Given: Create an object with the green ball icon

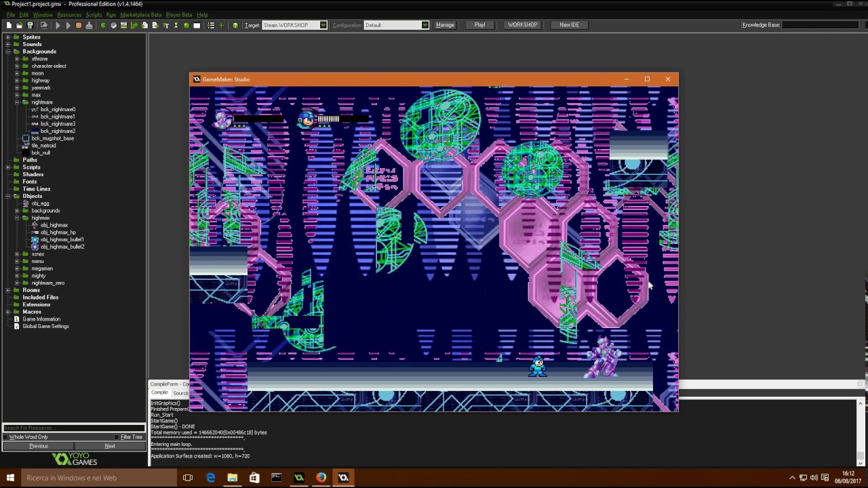Looking at the screenshot, I should pos(186,25).
